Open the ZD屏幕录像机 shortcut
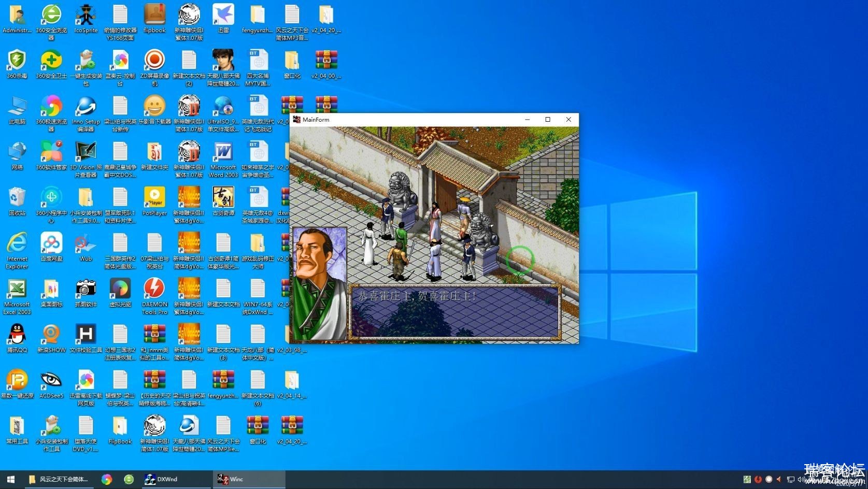The image size is (868, 489). (154, 68)
